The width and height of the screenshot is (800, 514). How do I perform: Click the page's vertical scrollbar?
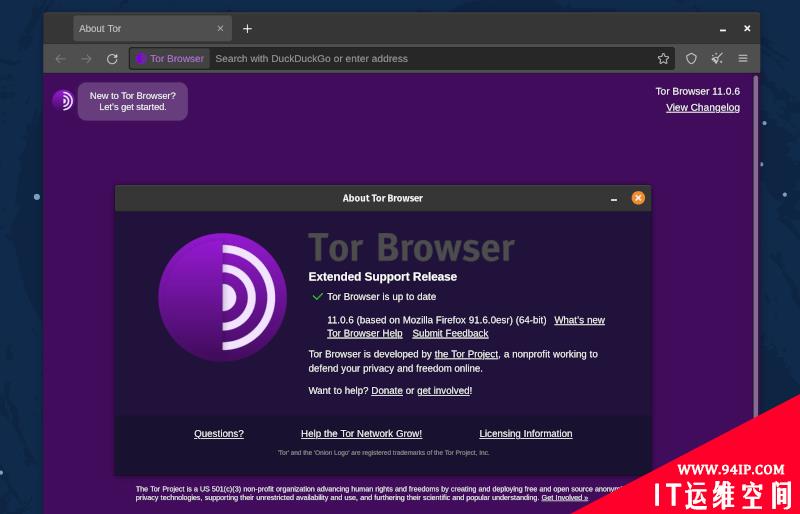756,245
